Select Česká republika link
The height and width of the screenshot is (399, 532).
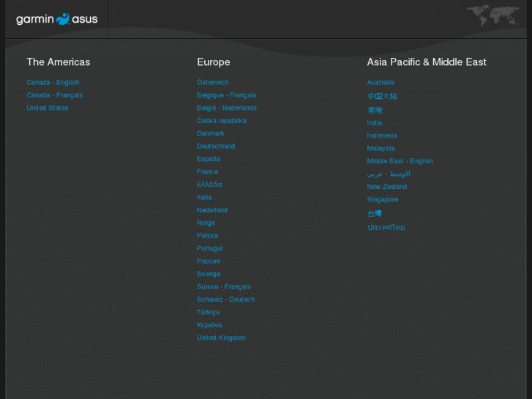pyautogui.click(x=222, y=121)
